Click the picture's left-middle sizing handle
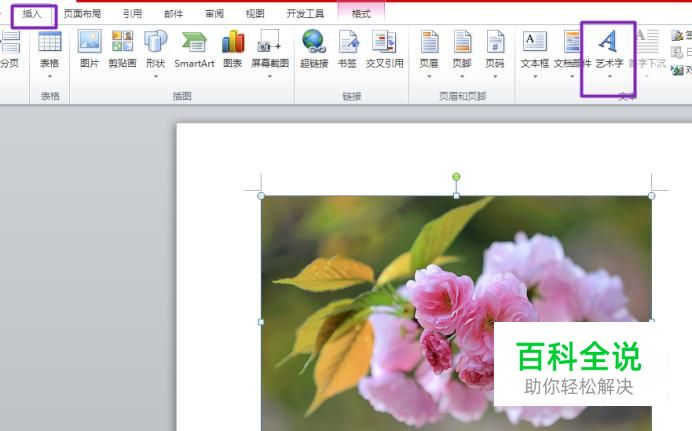 [261, 322]
